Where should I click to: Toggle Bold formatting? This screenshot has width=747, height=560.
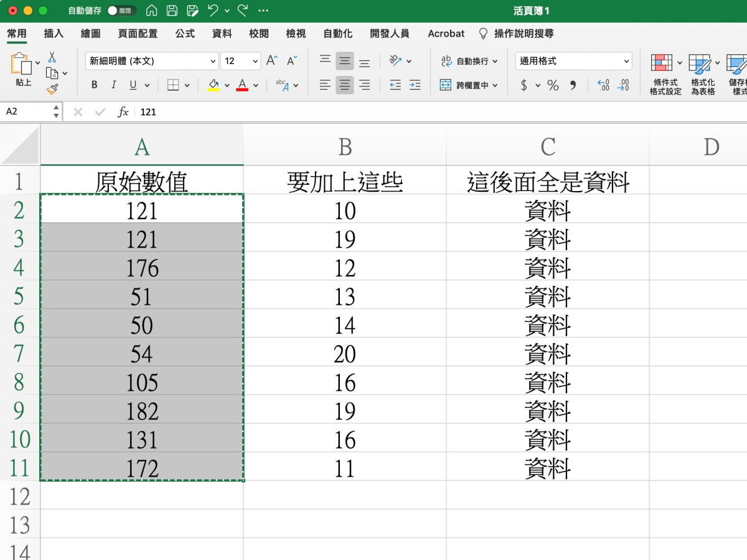(x=95, y=85)
